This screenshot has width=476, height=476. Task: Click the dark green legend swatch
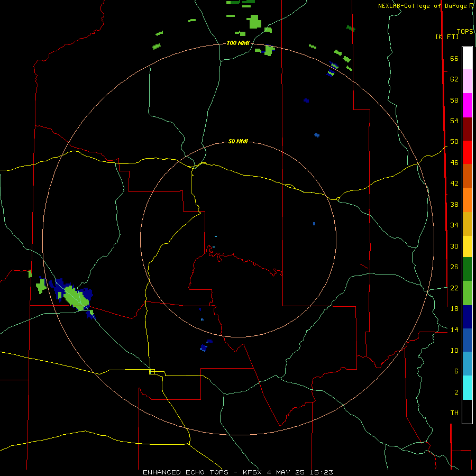click(467, 269)
